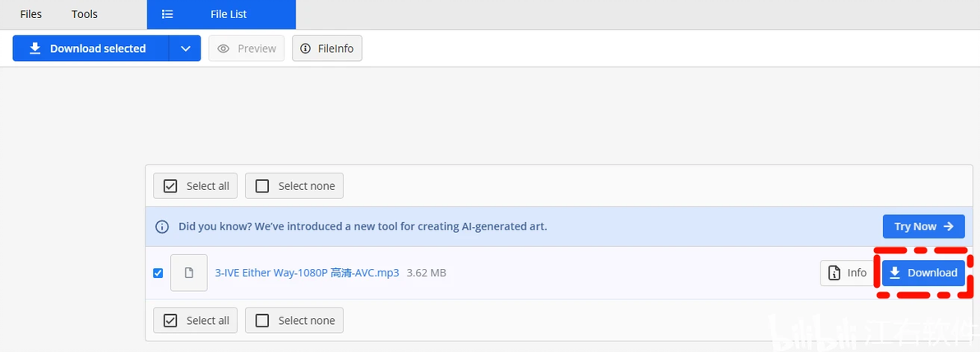
Task: Click the info icon in the AI art banner
Action: pos(162,226)
